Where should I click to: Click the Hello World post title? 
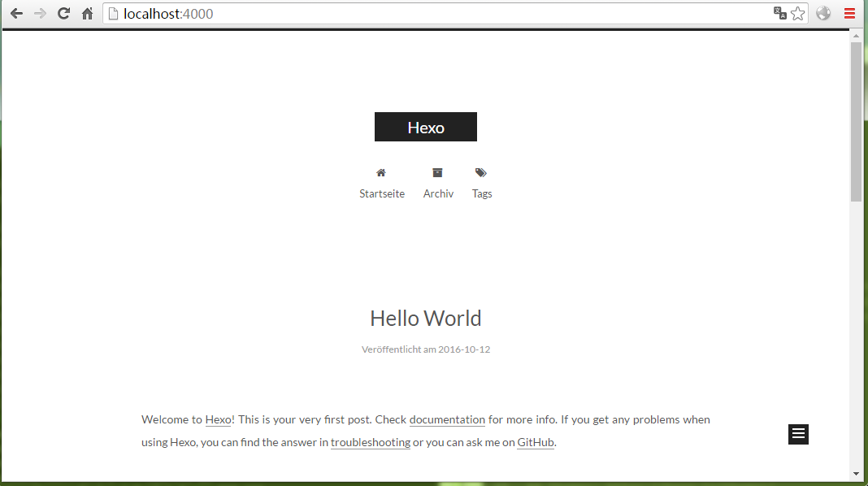(425, 318)
